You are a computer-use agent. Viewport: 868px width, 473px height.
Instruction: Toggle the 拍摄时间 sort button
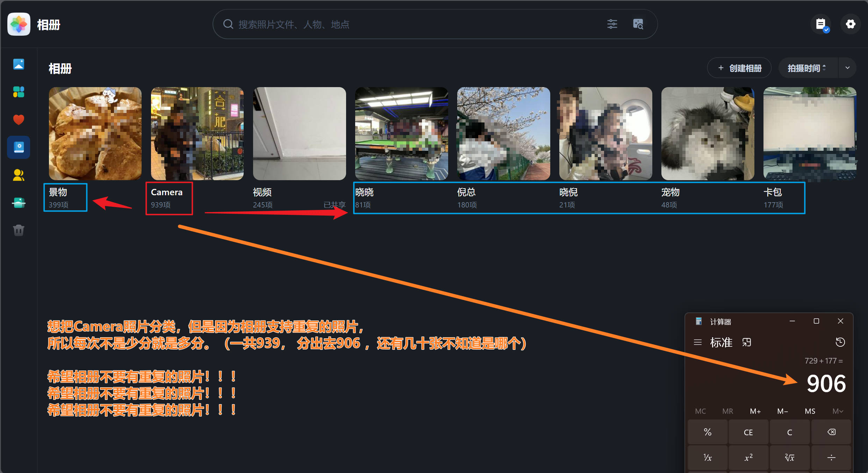(x=807, y=68)
